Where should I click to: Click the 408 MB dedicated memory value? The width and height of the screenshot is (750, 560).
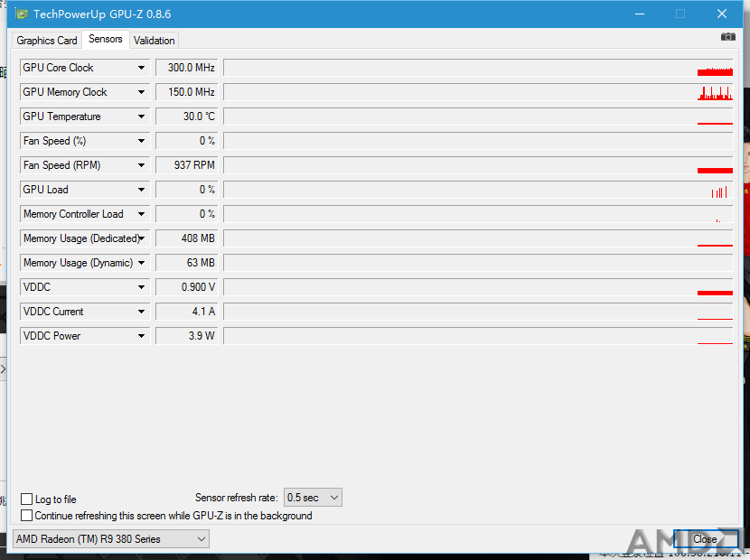[x=186, y=238]
